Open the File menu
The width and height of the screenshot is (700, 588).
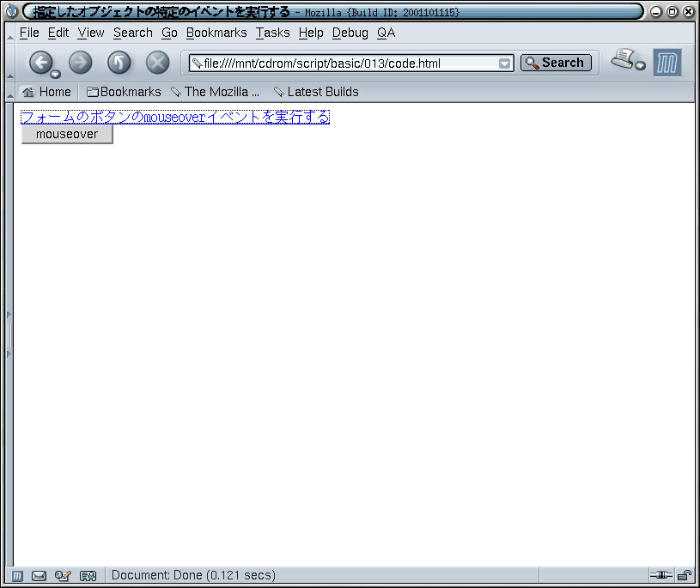point(29,33)
